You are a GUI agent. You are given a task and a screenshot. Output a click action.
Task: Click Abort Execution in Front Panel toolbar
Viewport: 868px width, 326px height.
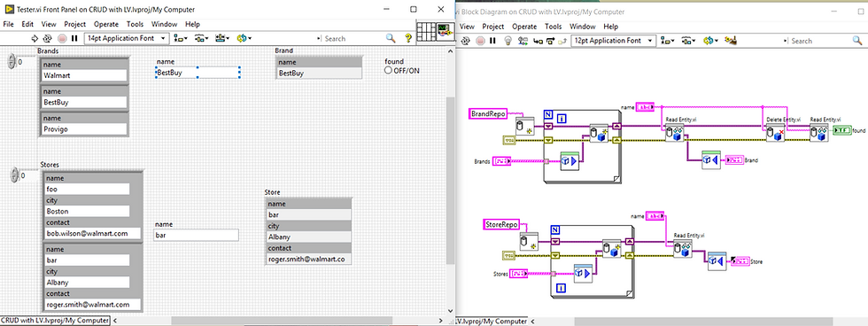[61, 38]
